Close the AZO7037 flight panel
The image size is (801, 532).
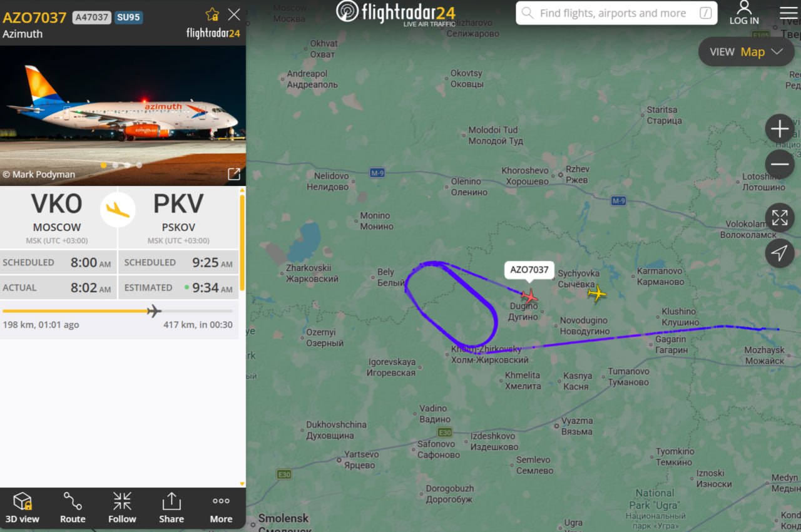coord(234,14)
